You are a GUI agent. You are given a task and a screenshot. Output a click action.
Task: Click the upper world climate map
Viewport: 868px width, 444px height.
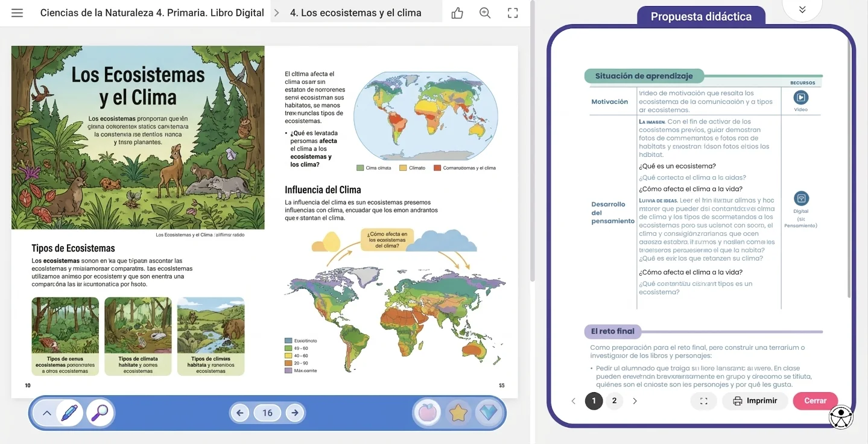(426, 116)
